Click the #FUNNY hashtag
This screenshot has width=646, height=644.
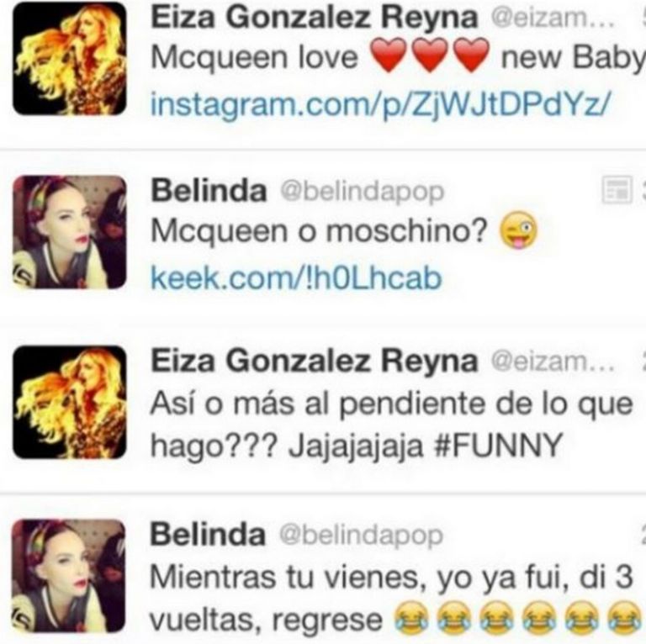point(499,446)
